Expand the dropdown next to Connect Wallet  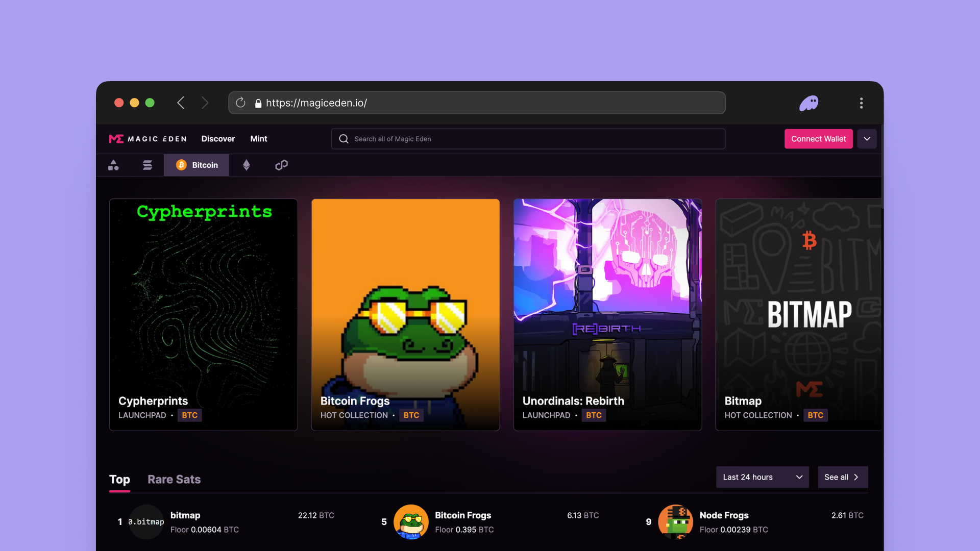[x=867, y=139]
